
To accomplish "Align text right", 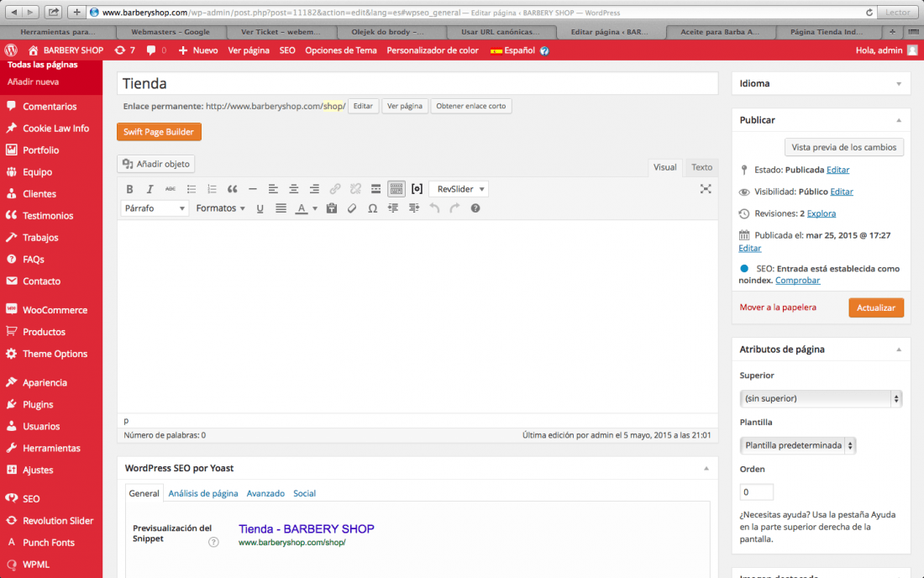I will point(314,189).
